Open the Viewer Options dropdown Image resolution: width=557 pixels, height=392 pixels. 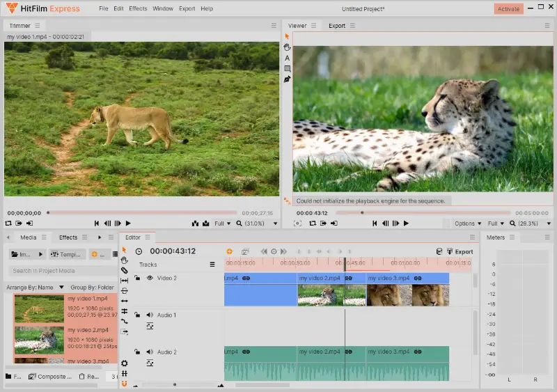click(468, 224)
